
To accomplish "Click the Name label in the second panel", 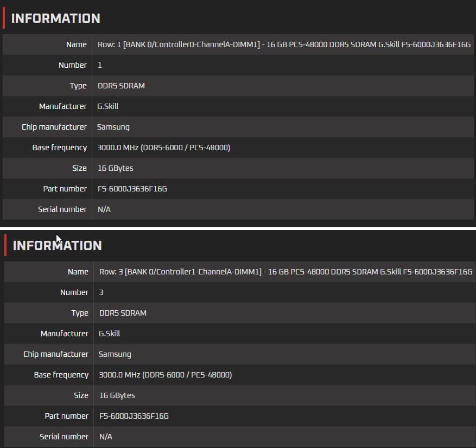I will point(78,272).
